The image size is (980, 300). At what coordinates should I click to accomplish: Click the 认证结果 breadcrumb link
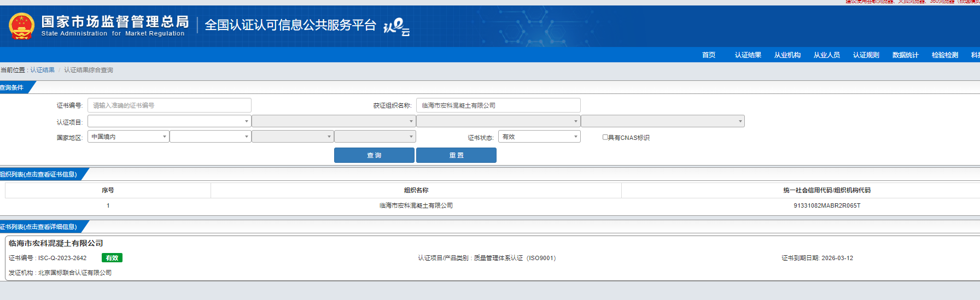click(42, 70)
